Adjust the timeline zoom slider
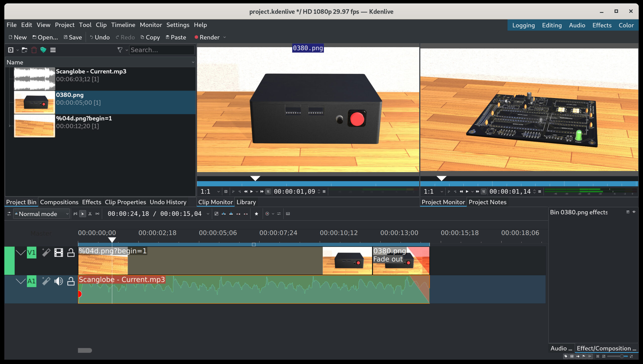 pos(621,356)
